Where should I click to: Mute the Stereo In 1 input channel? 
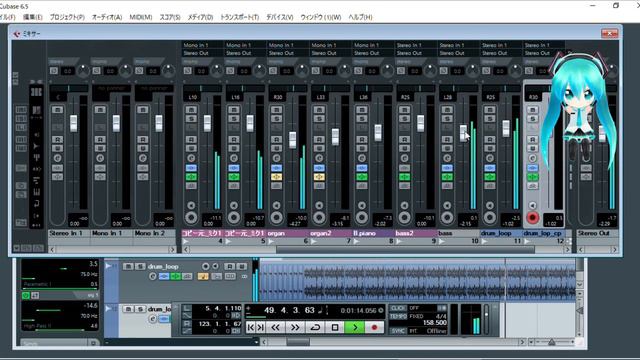tap(58, 109)
